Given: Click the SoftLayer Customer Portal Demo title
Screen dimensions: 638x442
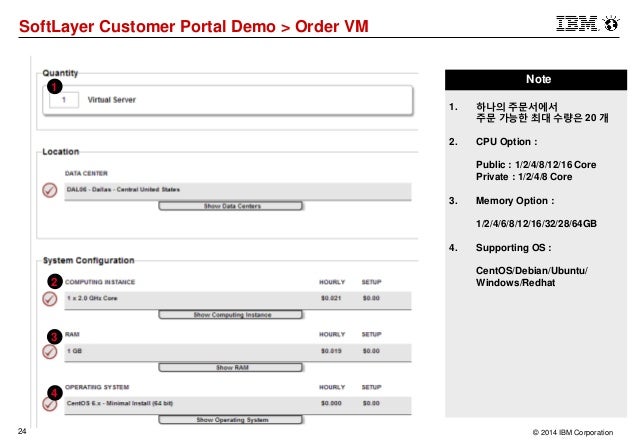Looking at the screenshot, I should pos(147,26).
